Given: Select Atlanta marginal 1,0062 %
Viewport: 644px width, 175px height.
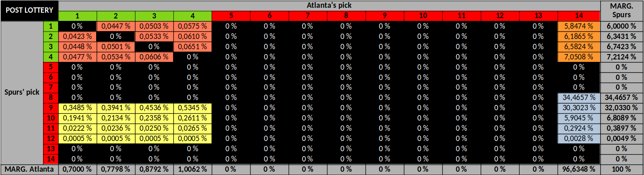Looking at the screenshot, I should [192, 169].
